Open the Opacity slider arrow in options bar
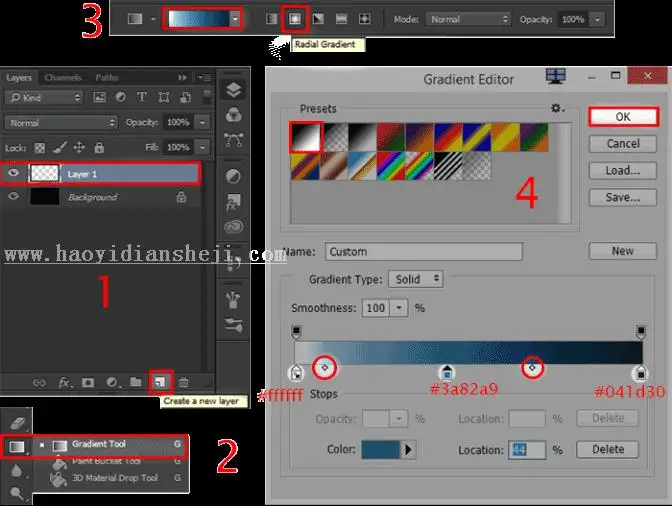The width and height of the screenshot is (672, 506). pos(597,19)
